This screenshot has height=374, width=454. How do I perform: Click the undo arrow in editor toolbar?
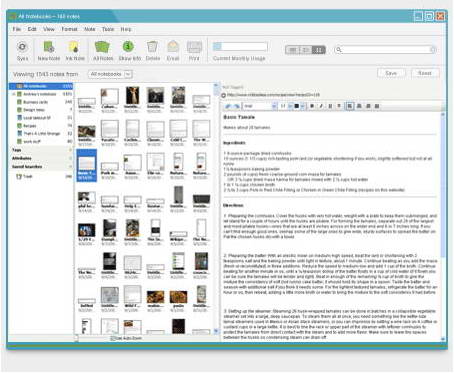coord(228,106)
